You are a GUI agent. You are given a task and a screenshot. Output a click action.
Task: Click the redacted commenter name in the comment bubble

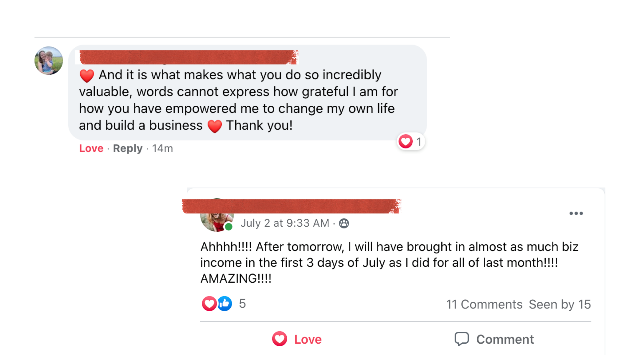[189, 57]
